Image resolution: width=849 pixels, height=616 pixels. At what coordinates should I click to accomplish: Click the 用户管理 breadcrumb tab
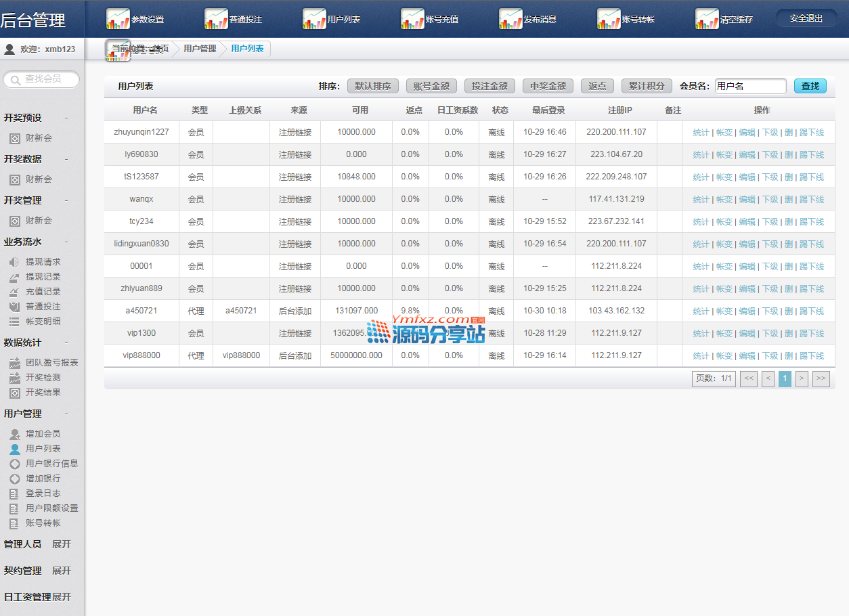point(200,49)
